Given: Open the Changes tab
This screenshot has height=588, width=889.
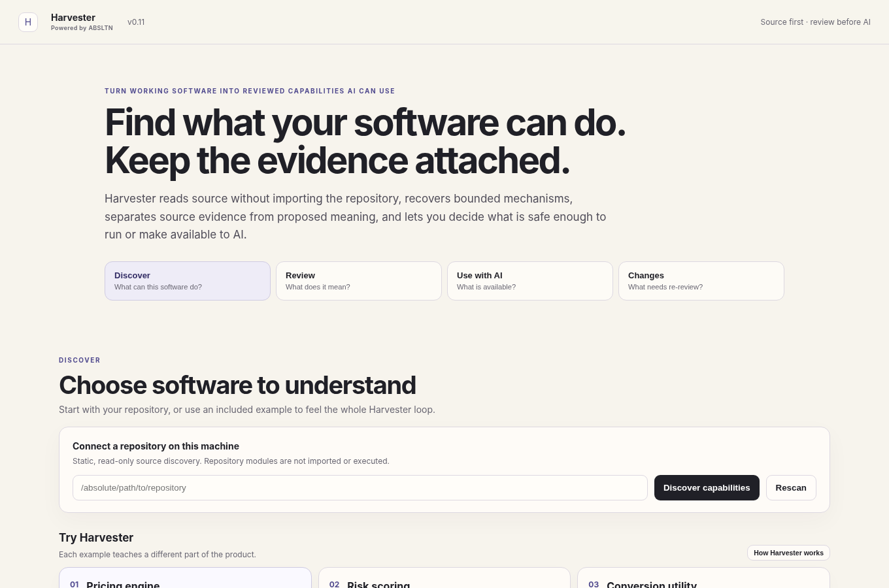Looking at the screenshot, I should 701,281.
